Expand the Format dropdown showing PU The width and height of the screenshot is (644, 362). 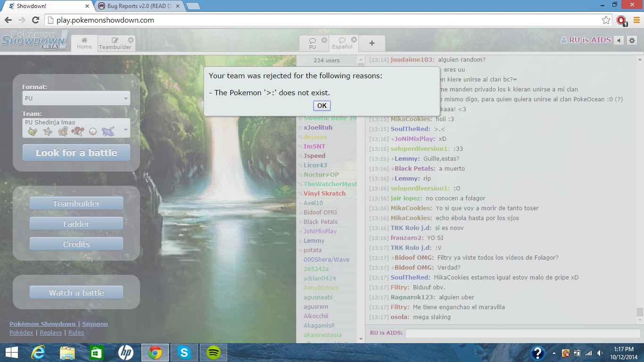point(76,99)
